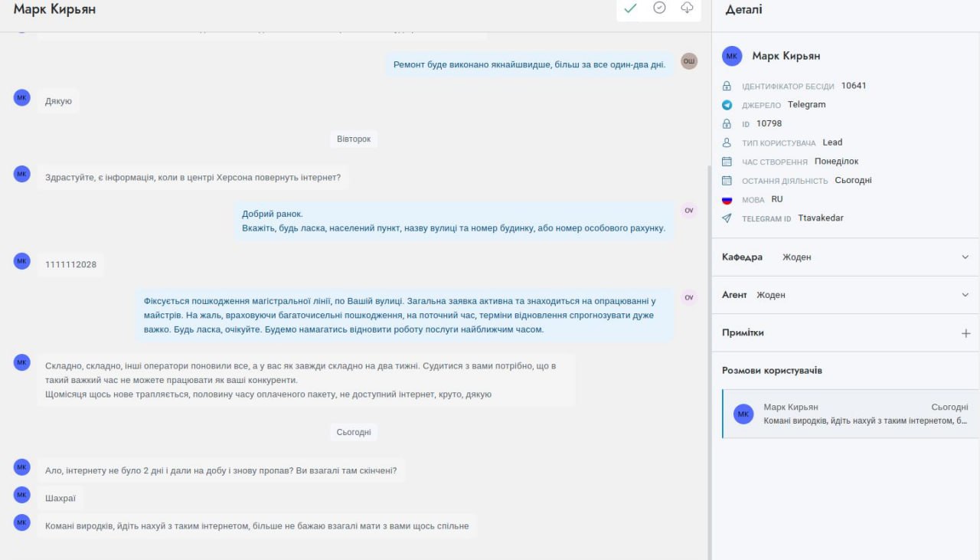Click the message with account number 1111112028
The width and height of the screenshot is (980, 560).
(x=70, y=265)
